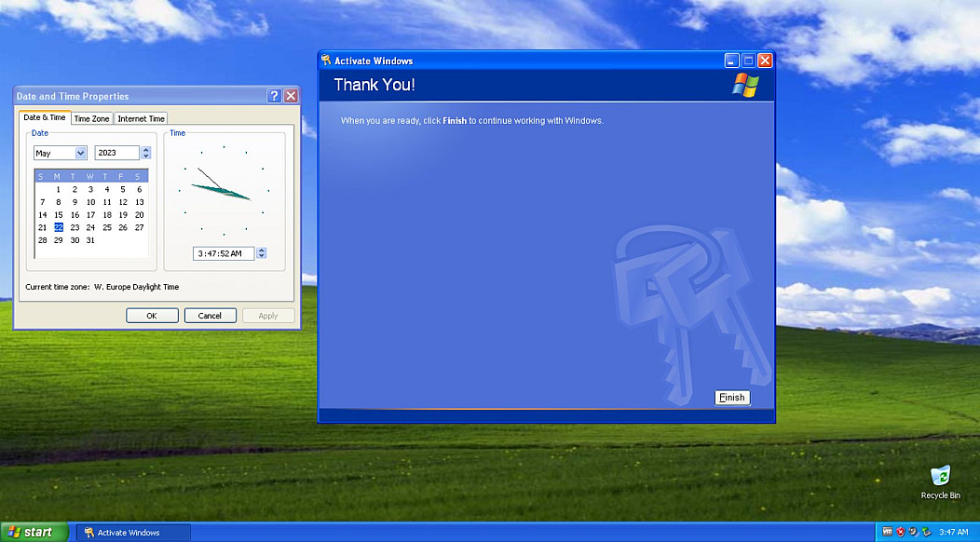980x542 pixels.
Task: Open the red Security Center shield icon
Action: click(901, 532)
